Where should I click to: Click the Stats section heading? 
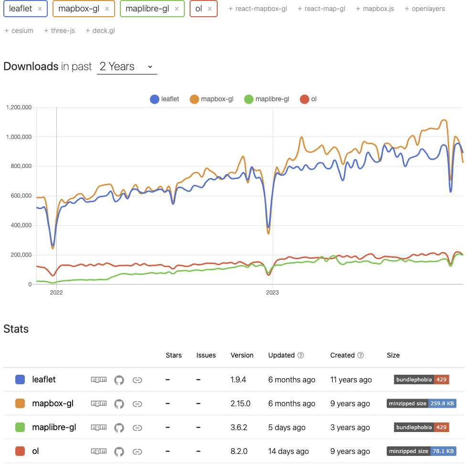pyautogui.click(x=16, y=329)
